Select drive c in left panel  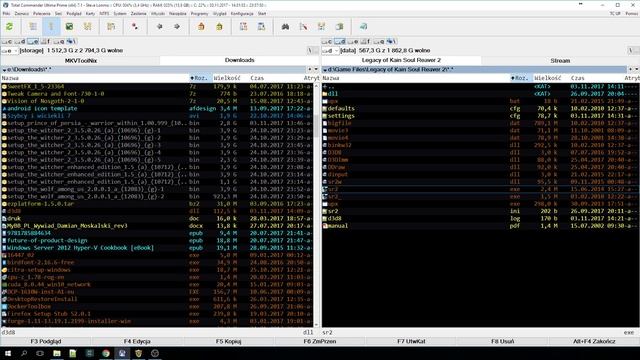tap(7, 41)
